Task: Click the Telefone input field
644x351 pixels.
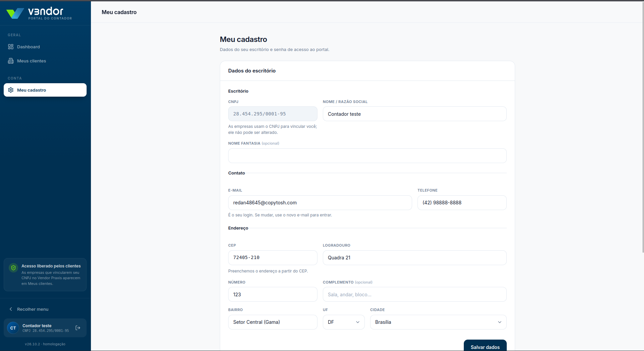Action: 462,203
